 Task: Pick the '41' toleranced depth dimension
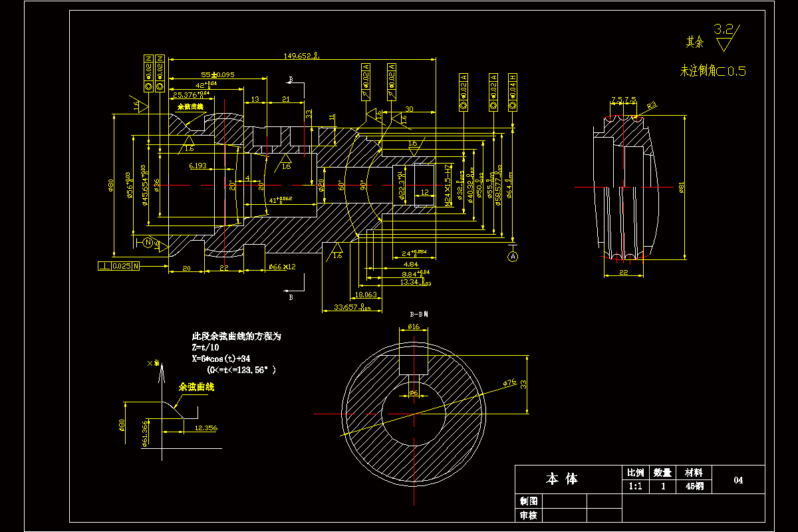click(279, 199)
